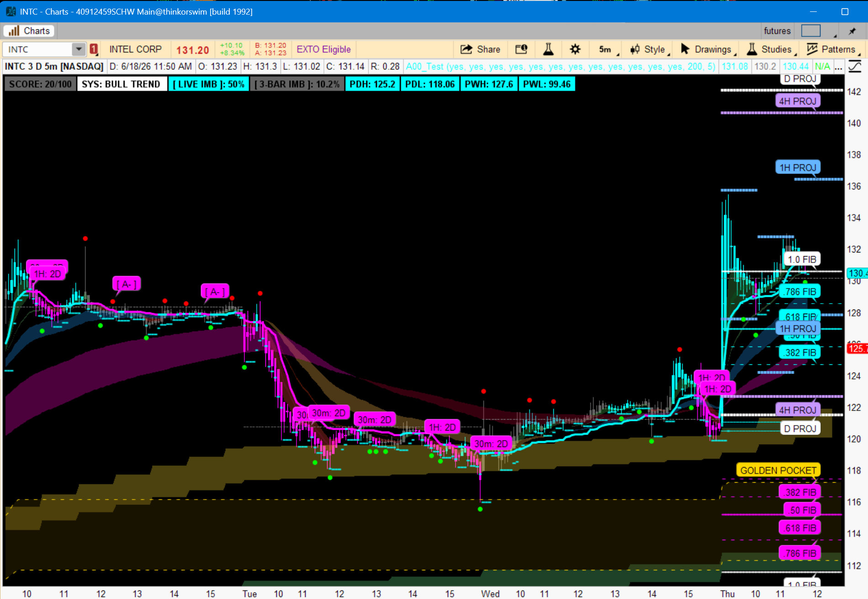Select the magenta .50 FIB bubble
868x599 pixels.
click(802, 510)
